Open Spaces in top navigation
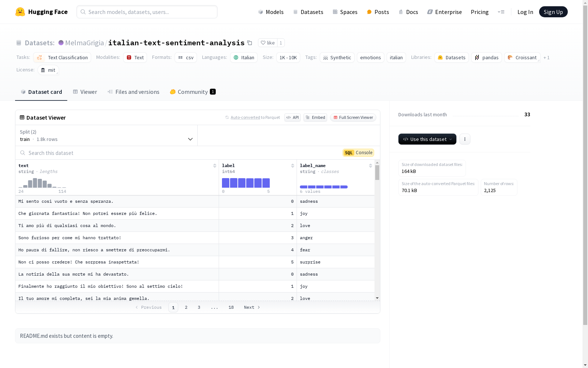This screenshot has width=588, height=368. coord(345,12)
